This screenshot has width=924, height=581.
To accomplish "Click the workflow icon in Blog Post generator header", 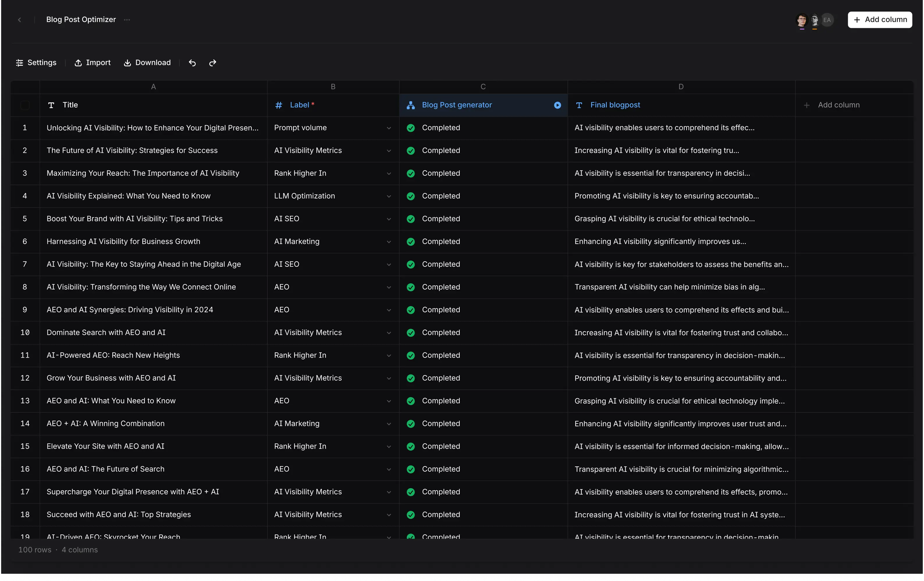I will coord(411,105).
